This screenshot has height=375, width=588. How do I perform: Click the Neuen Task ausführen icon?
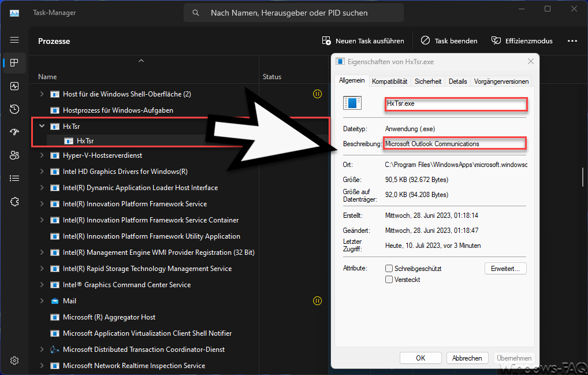click(x=326, y=40)
